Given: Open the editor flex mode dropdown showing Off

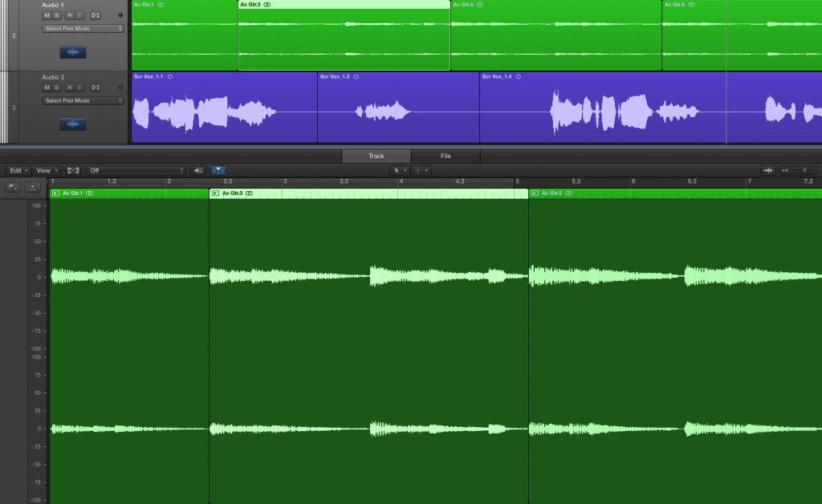Looking at the screenshot, I should point(136,170).
